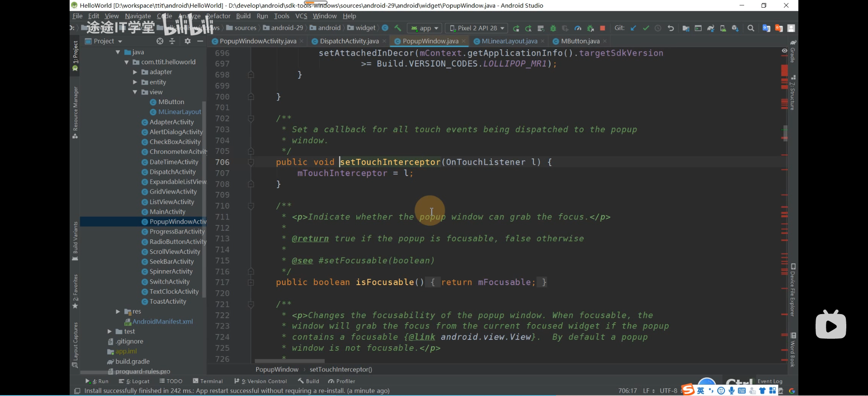Viewport: 868px width, 396px height.
Task: Click Git Commit green checkmark
Action: click(646, 28)
